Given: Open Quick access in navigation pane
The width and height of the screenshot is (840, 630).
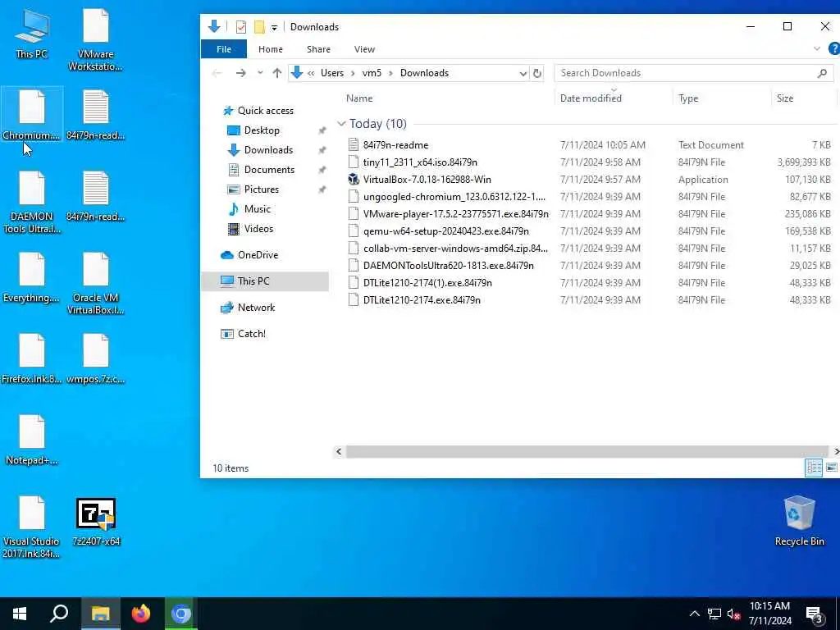Looking at the screenshot, I should click(265, 111).
